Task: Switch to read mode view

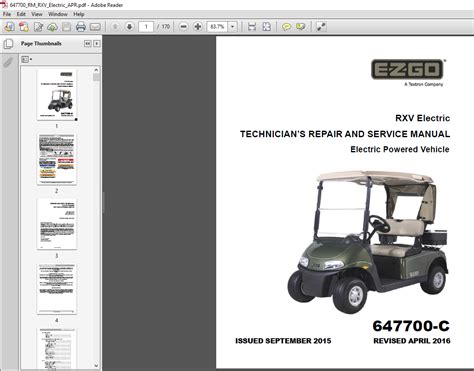Action: click(321, 27)
